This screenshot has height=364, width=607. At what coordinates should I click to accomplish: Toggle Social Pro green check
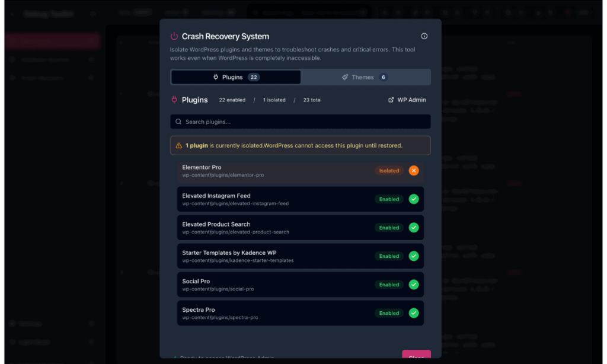(414, 285)
